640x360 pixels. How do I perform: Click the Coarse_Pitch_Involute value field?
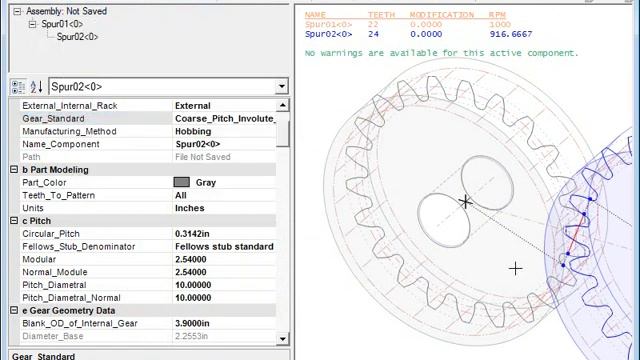225,118
